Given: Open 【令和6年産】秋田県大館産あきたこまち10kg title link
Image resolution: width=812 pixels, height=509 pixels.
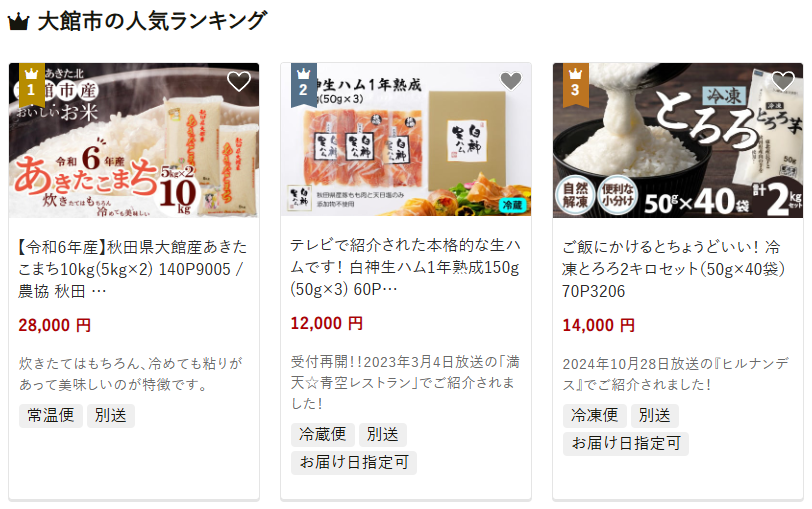Looking at the screenshot, I should 133,269.
